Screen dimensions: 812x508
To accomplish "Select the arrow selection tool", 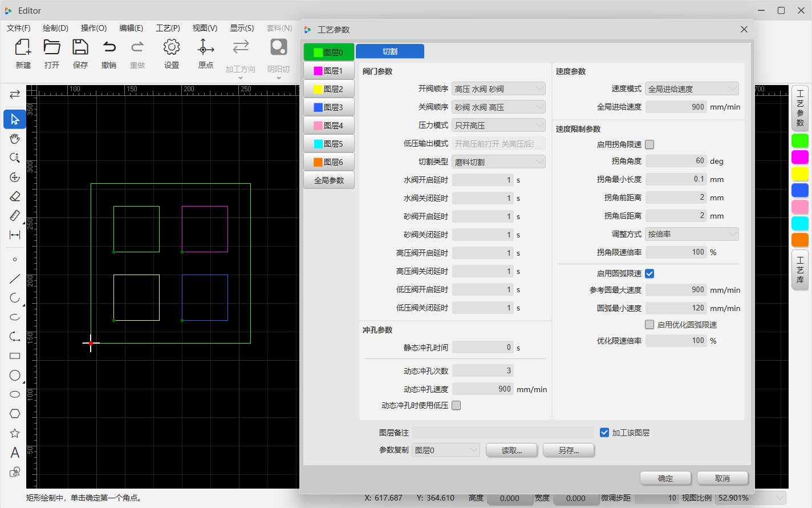I will point(14,119).
